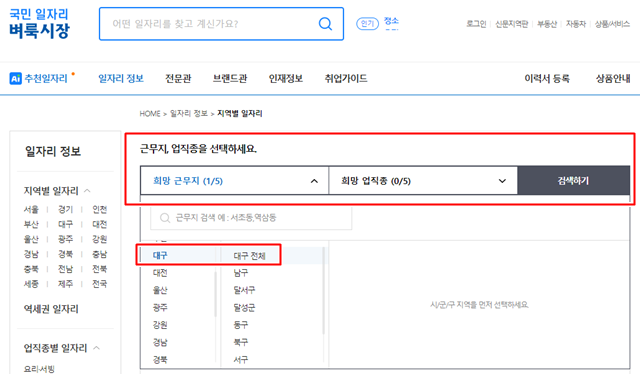Click the city list scrollbar

(216, 294)
